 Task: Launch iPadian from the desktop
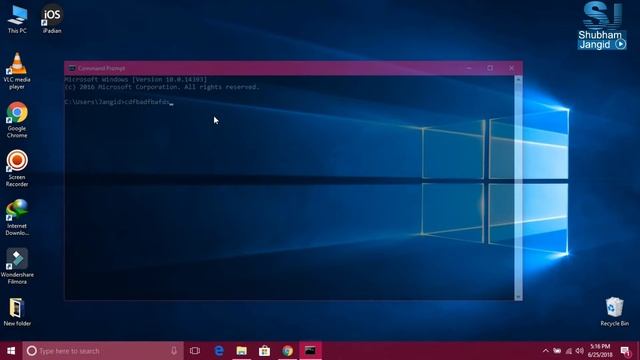click(x=52, y=20)
